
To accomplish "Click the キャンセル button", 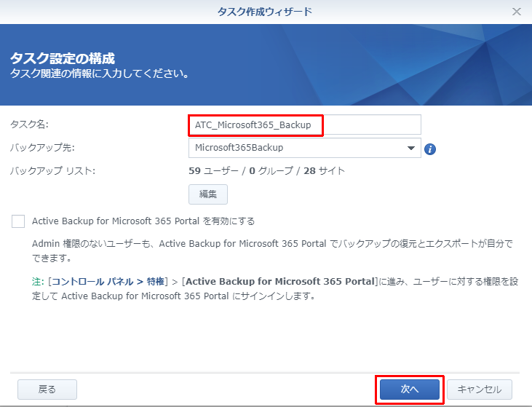I will click(x=480, y=390).
